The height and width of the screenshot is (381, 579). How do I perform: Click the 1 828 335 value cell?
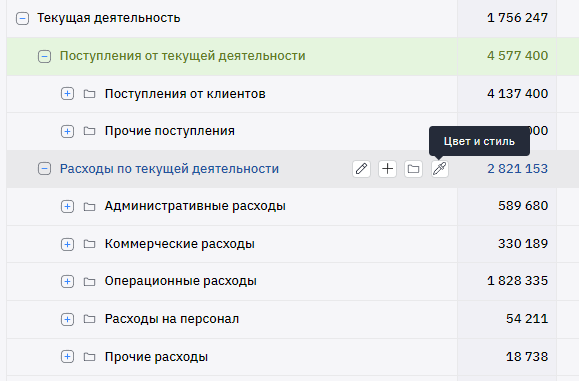(507, 281)
